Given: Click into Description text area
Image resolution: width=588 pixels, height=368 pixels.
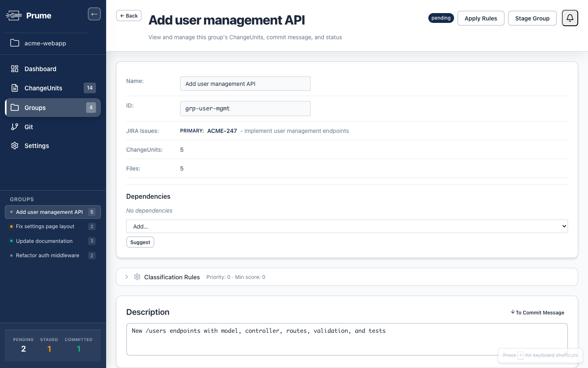Looking at the screenshot, I should [347, 339].
